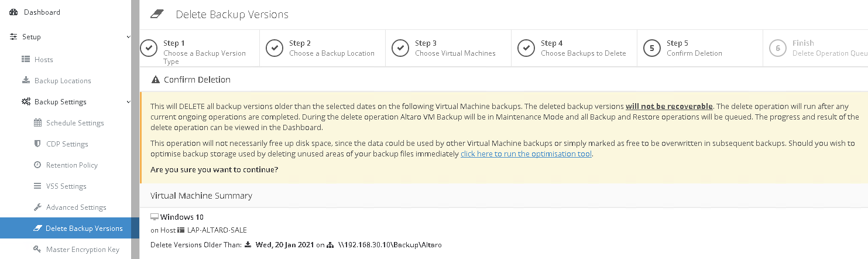This screenshot has height=259, width=868.
Task: Collapse the Setup section chevron
Action: 128,37
